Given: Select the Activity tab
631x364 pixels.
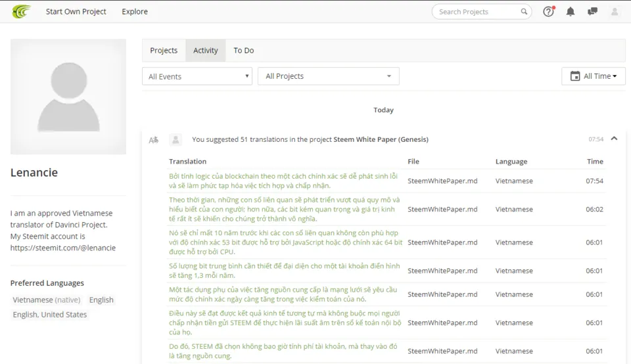Looking at the screenshot, I should coord(206,51).
